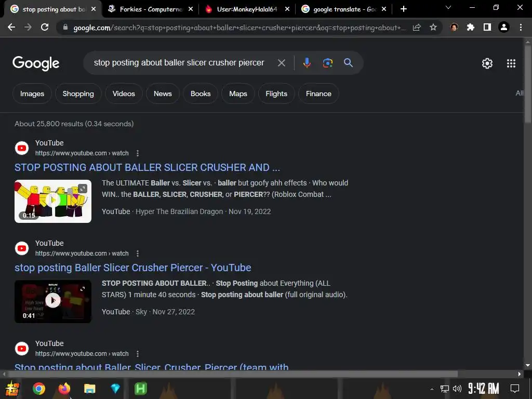
Task: Submit search with the magnifier icon
Action: [x=348, y=63]
